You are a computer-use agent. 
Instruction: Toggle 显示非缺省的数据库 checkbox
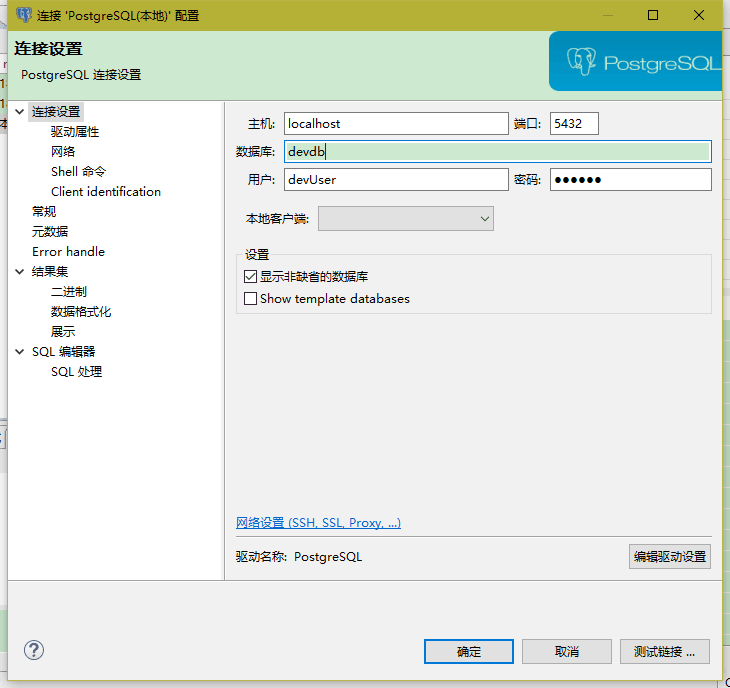250,277
